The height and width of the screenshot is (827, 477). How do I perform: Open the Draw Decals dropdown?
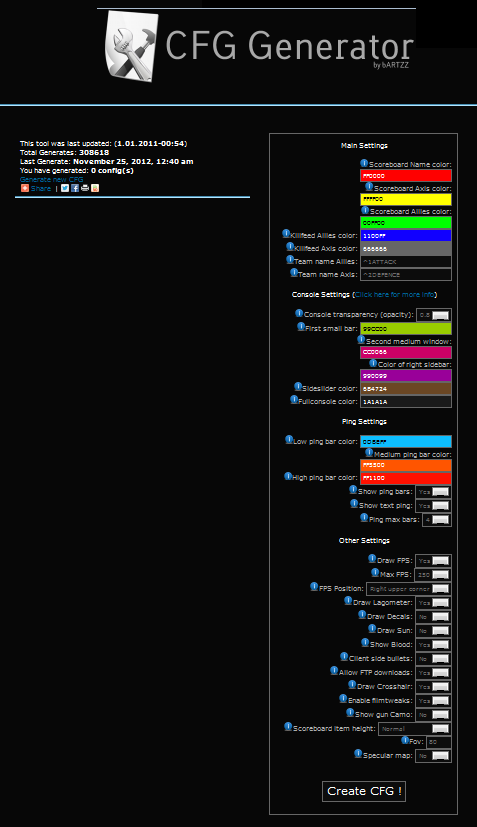433,617
